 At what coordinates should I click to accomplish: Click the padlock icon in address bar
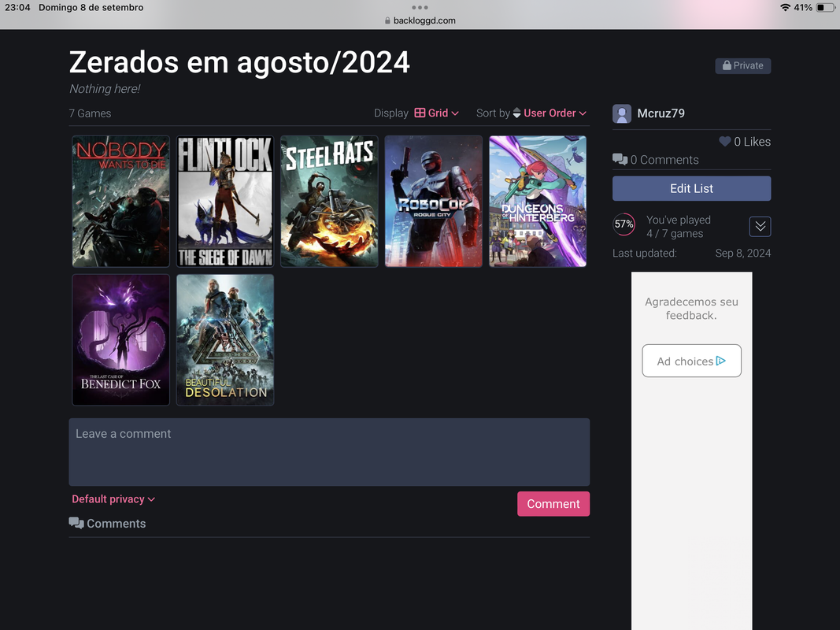pos(387,20)
